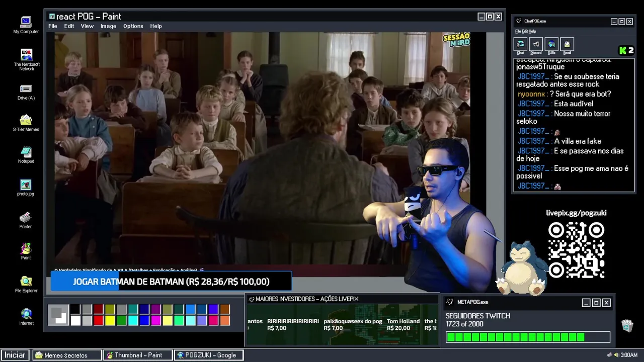Pick the bright red color swatch

coord(99,320)
